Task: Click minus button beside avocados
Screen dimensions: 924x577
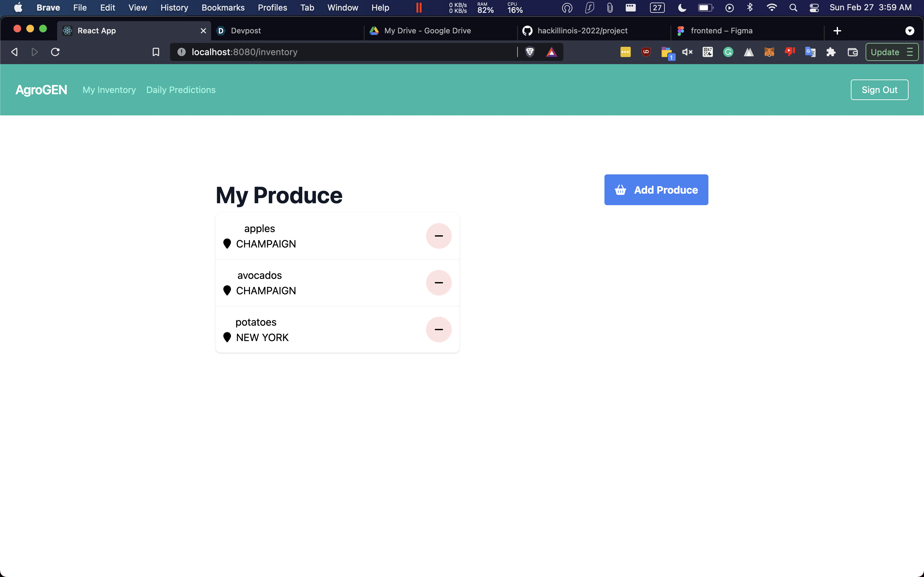Action: pos(439,283)
